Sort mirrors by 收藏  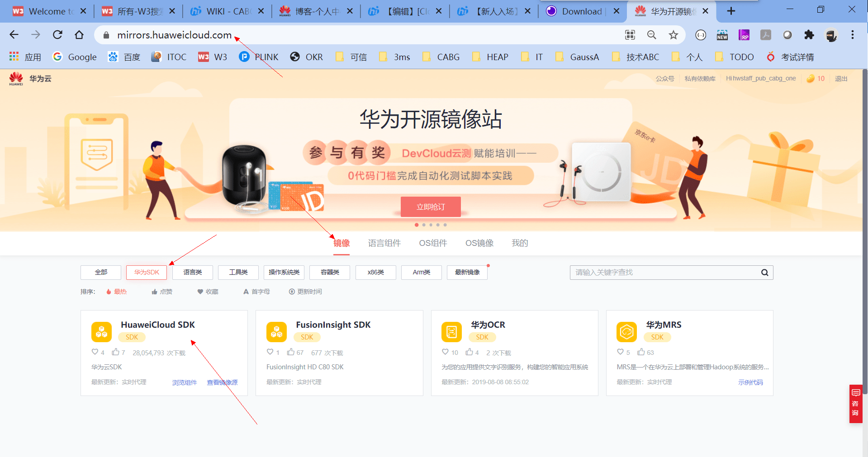click(208, 292)
